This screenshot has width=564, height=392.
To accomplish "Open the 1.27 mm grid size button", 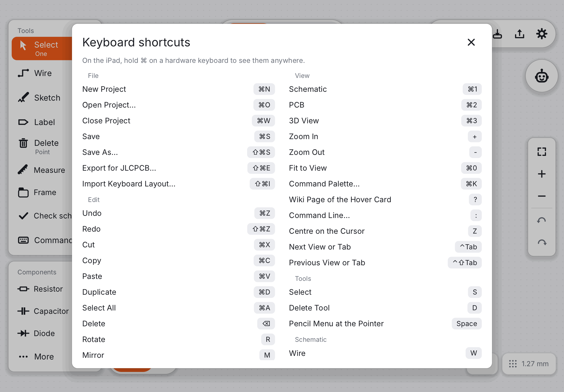I will (529, 364).
